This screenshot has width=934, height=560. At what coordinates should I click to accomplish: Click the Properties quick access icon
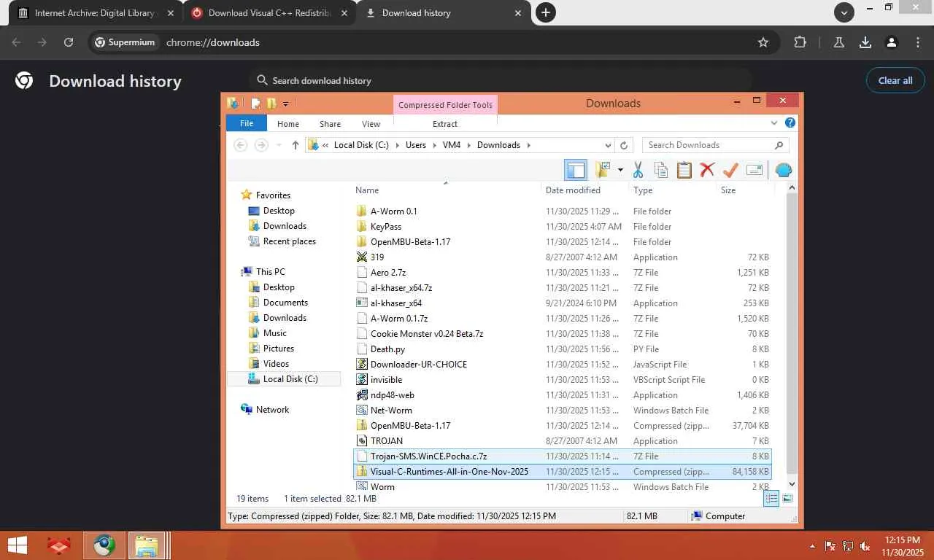(256, 104)
